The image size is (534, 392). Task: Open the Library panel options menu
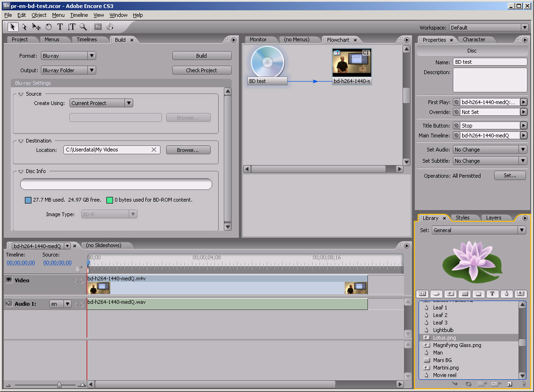pos(525,218)
